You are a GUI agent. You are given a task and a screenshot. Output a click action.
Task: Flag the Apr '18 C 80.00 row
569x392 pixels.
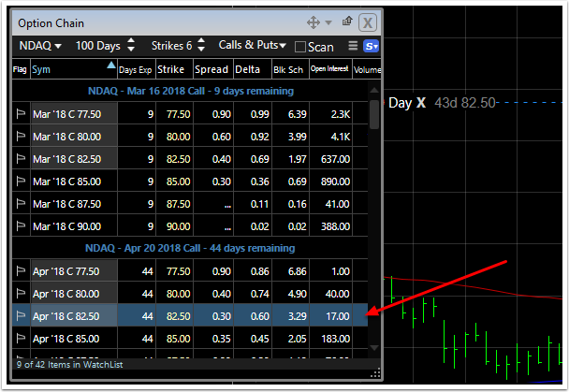pyautogui.click(x=21, y=294)
